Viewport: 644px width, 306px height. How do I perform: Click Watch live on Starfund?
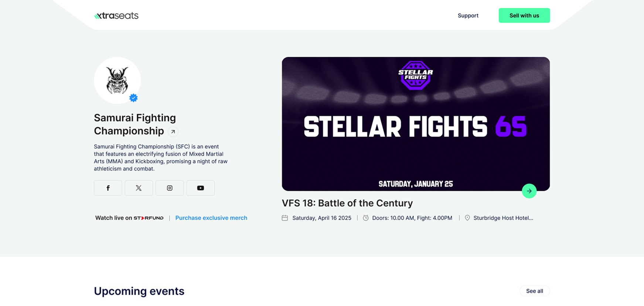pos(129,218)
